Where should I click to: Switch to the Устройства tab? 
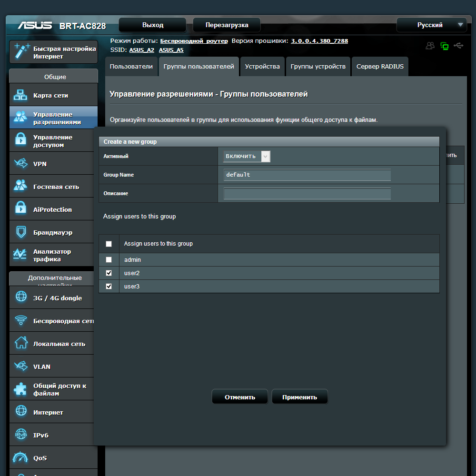[262, 67]
